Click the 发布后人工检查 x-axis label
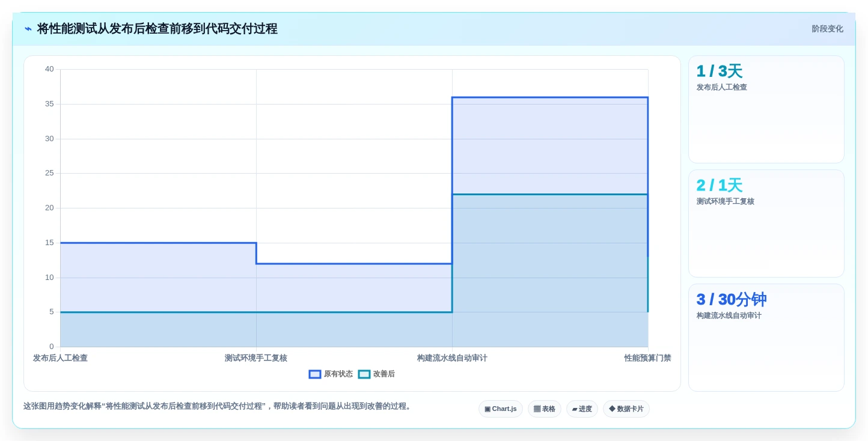The height and width of the screenshot is (441, 868). (x=60, y=358)
